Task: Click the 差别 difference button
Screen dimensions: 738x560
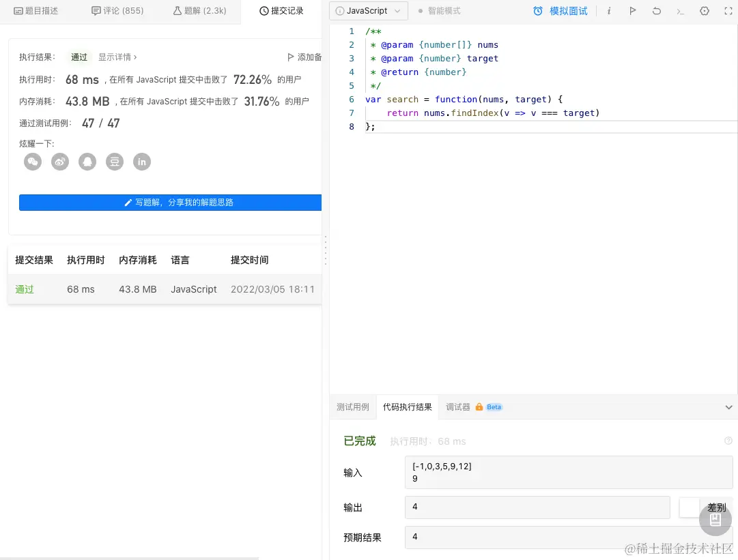Action: coord(717,507)
